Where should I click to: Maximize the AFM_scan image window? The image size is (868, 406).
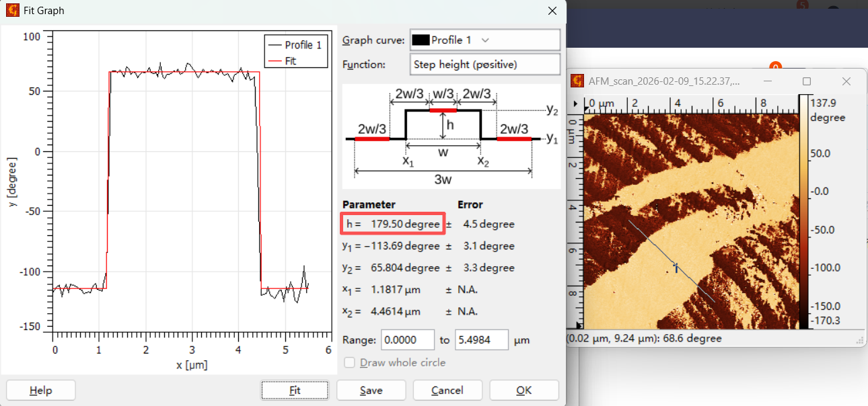pyautogui.click(x=807, y=81)
